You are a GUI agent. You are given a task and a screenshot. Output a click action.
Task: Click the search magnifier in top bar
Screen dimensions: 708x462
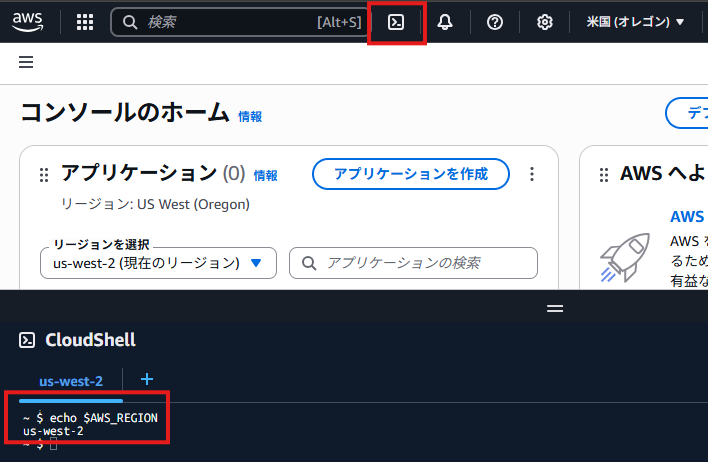[x=130, y=22]
